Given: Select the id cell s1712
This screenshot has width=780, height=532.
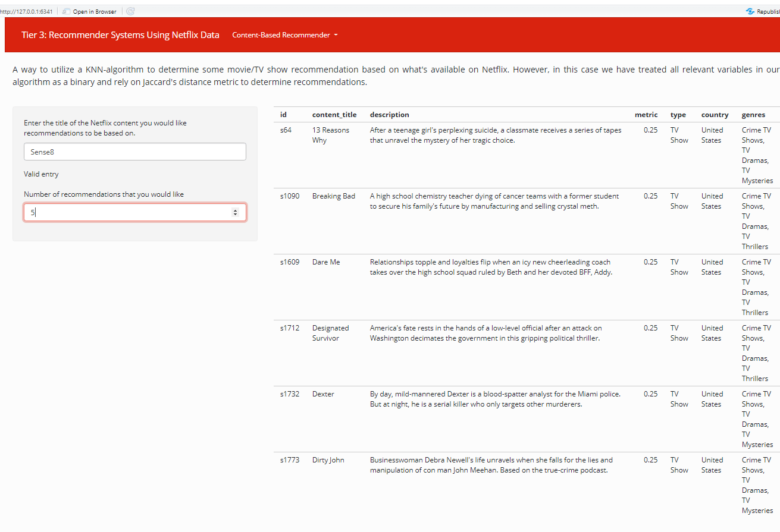Looking at the screenshot, I should coord(290,328).
